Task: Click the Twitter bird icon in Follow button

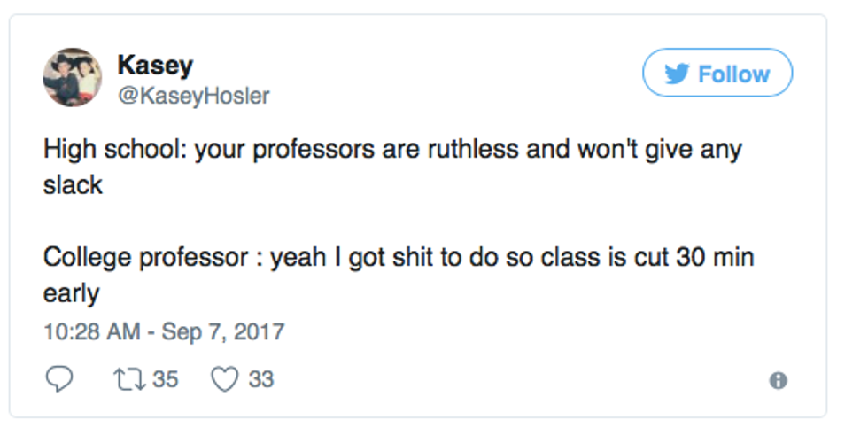Action: [x=677, y=74]
